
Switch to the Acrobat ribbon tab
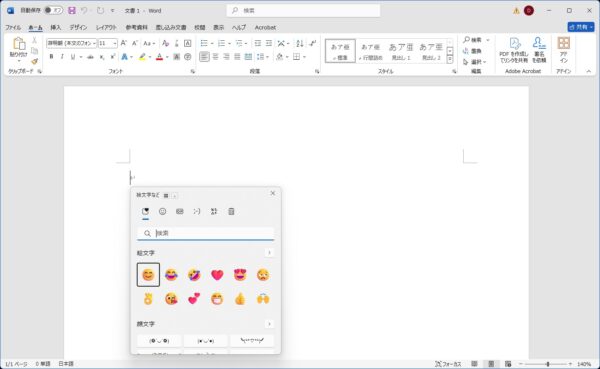[x=265, y=27]
